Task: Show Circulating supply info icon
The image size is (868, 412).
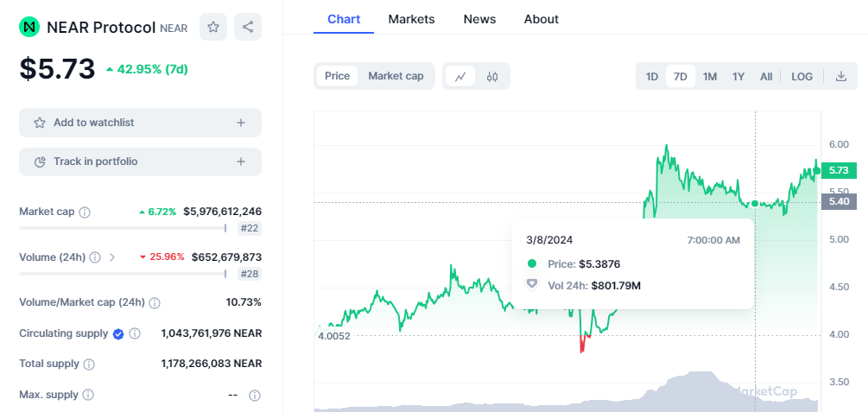Action: coord(135,334)
